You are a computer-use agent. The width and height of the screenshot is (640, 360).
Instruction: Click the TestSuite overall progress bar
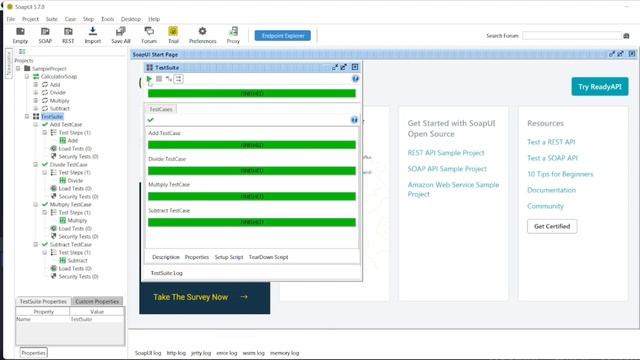pyautogui.click(x=251, y=93)
